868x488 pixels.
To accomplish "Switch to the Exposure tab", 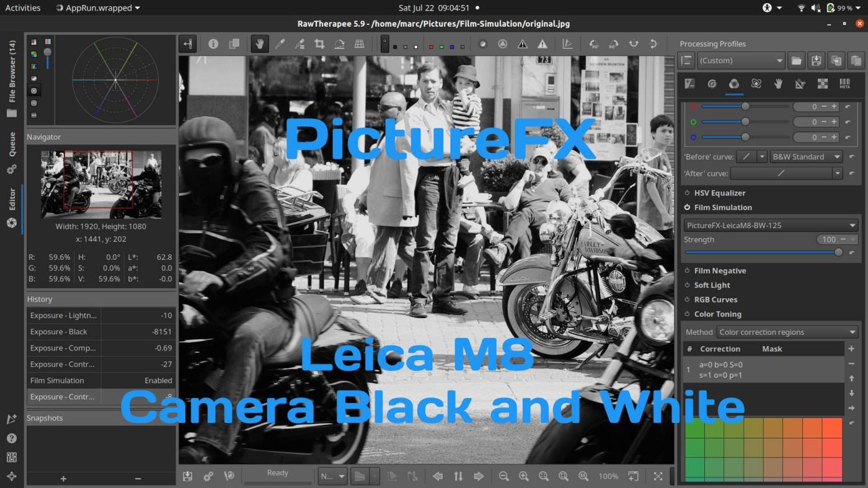I will (x=689, y=84).
